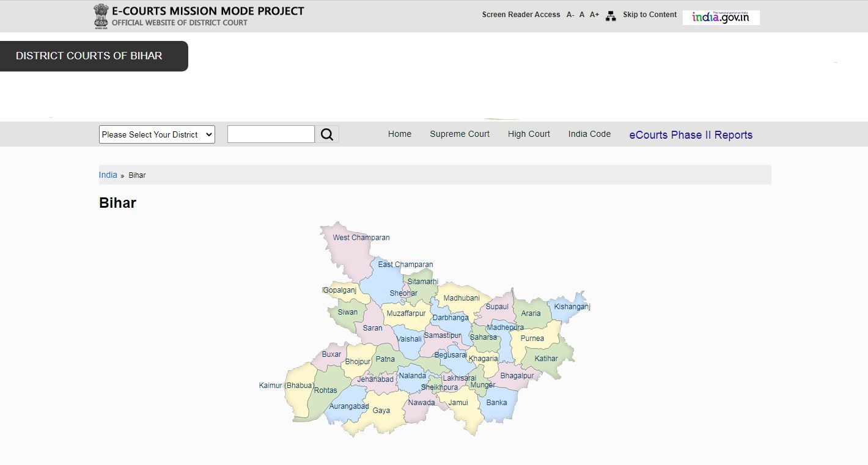Select Purnea district on the map

coord(532,339)
